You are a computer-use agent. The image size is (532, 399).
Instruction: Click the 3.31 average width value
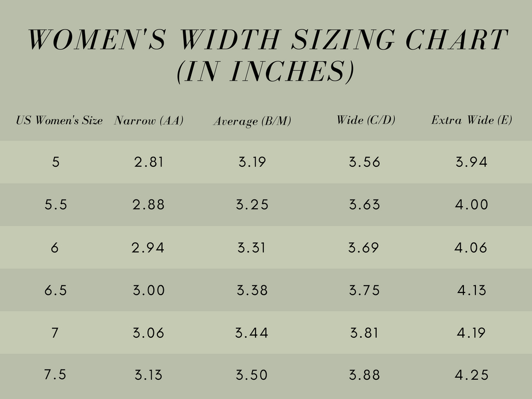coord(251,248)
